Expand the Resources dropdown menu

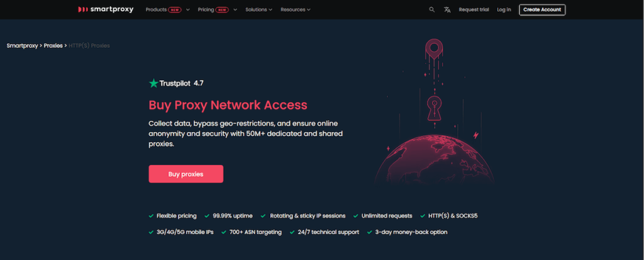click(x=296, y=9)
